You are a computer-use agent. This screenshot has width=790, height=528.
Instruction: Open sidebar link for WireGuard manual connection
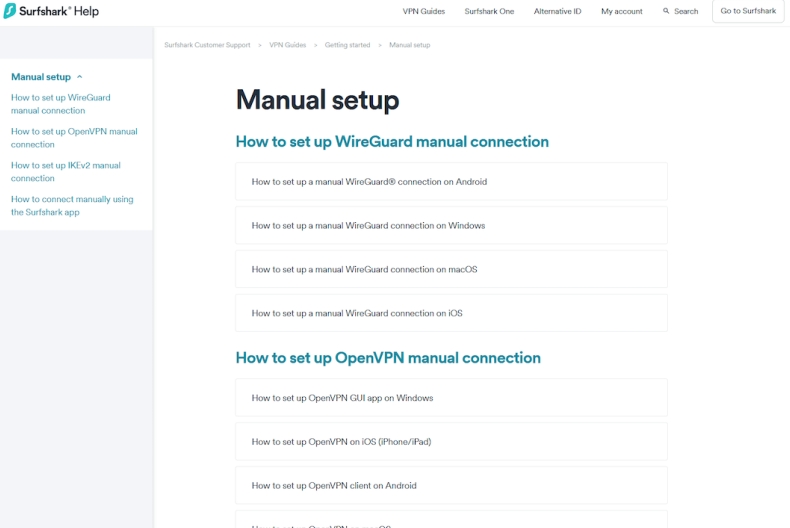pyautogui.click(x=61, y=104)
